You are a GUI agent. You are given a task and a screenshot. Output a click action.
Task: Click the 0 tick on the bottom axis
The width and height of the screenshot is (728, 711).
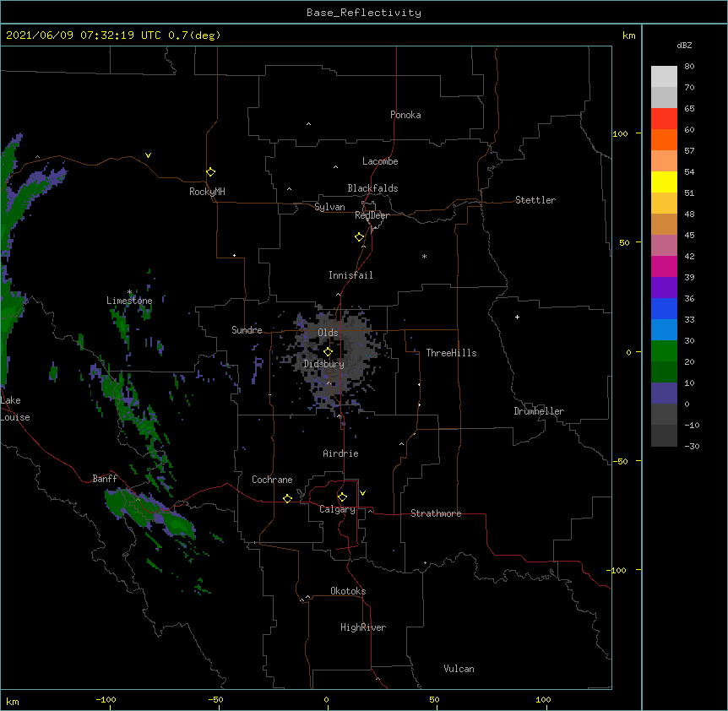(x=326, y=699)
